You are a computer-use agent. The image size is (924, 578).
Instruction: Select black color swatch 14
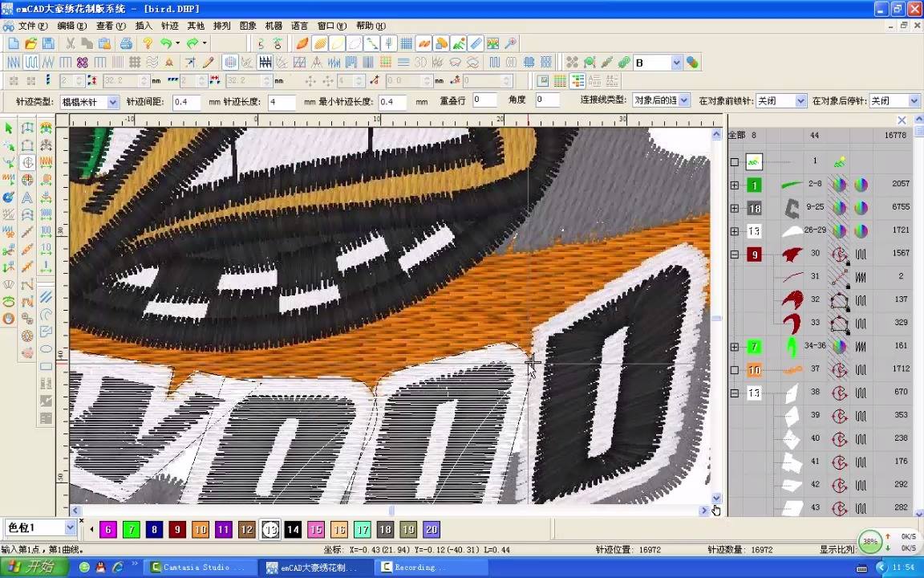click(293, 530)
